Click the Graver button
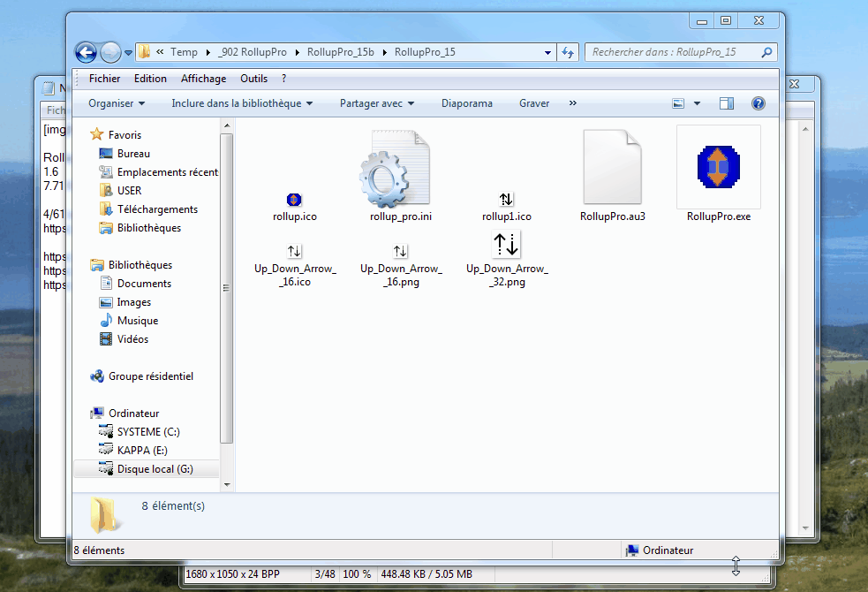This screenshot has height=592, width=868. click(x=534, y=103)
